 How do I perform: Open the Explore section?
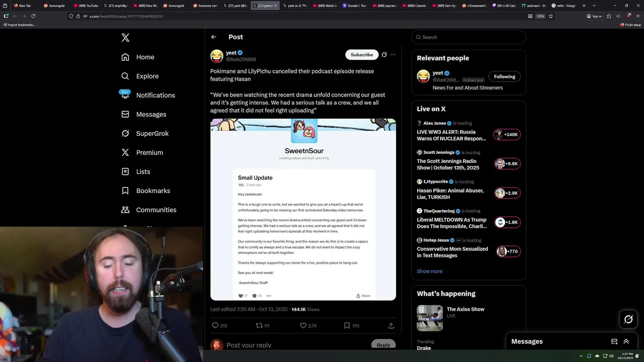click(x=140, y=76)
